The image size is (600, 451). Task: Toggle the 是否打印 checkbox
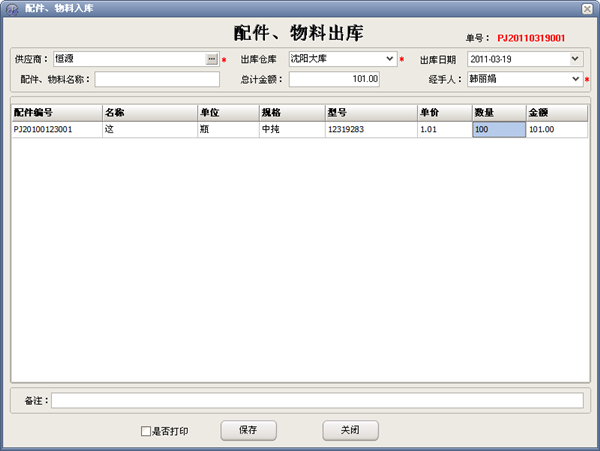(146, 431)
